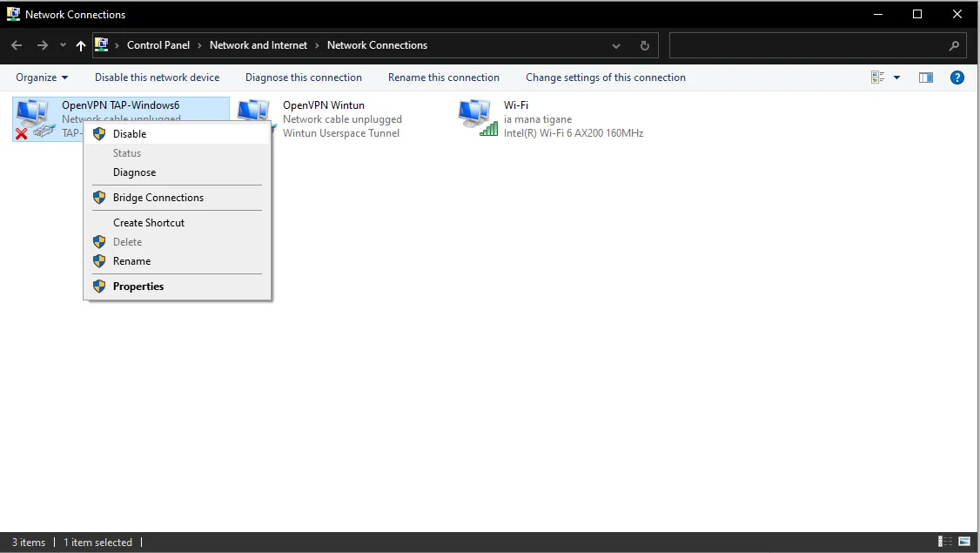Click the Change your view icon
Viewport: 980px width, 553px height.
[x=877, y=78]
